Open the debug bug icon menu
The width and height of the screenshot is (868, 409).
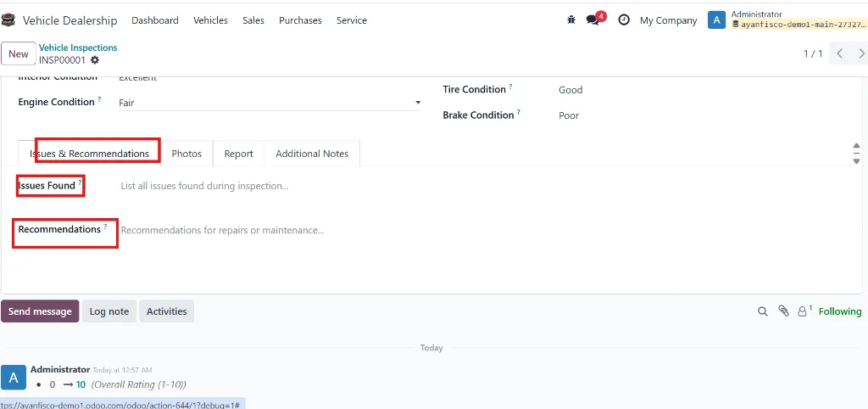pos(571,20)
